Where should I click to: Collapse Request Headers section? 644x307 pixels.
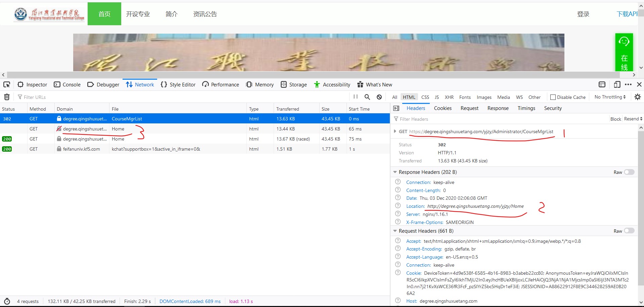coord(395,231)
